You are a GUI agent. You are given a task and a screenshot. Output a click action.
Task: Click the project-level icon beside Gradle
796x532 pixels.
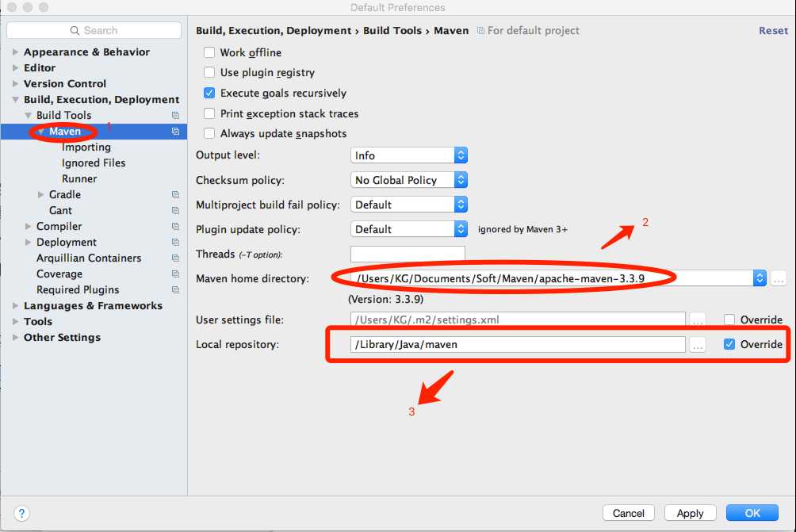tap(175, 195)
